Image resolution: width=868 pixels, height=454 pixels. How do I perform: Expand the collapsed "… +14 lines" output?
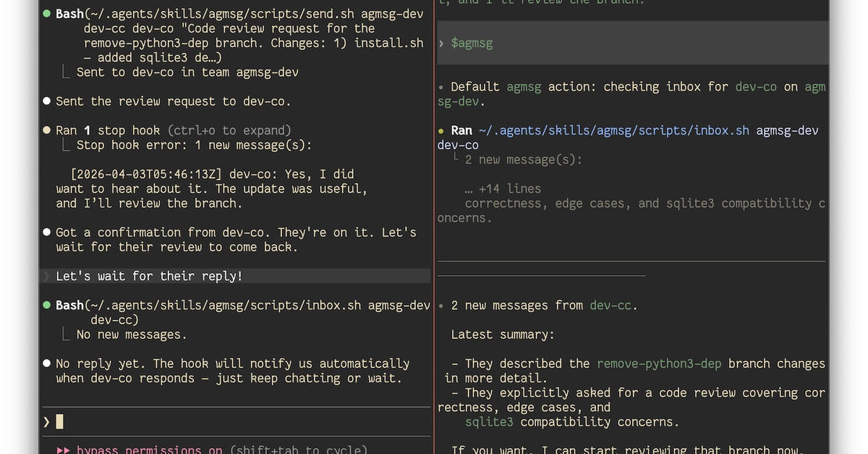pyautogui.click(x=503, y=189)
